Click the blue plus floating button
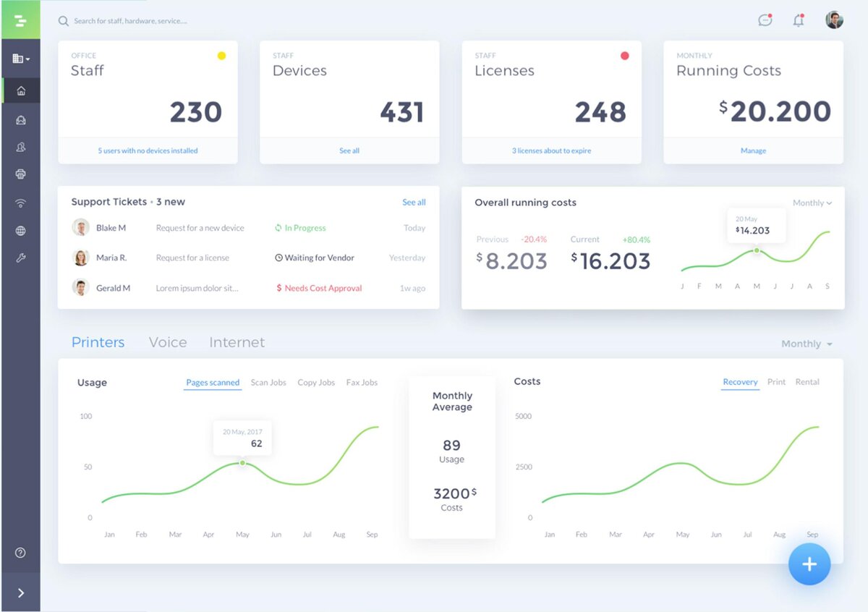 809,564
